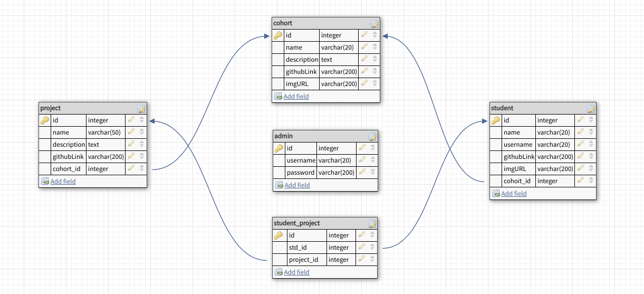Edit cohort imgURL field pencil icon
The width and height of the screenshot is (644, 294).
(364, 83)
